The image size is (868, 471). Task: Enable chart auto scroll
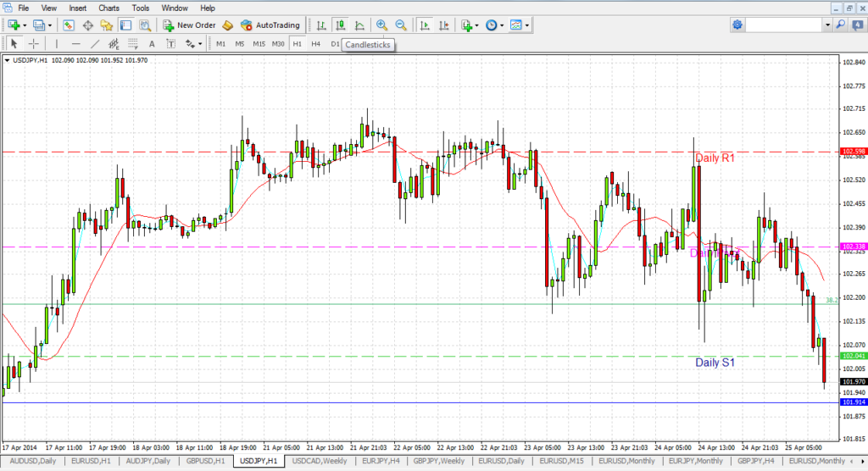point(425,25)
